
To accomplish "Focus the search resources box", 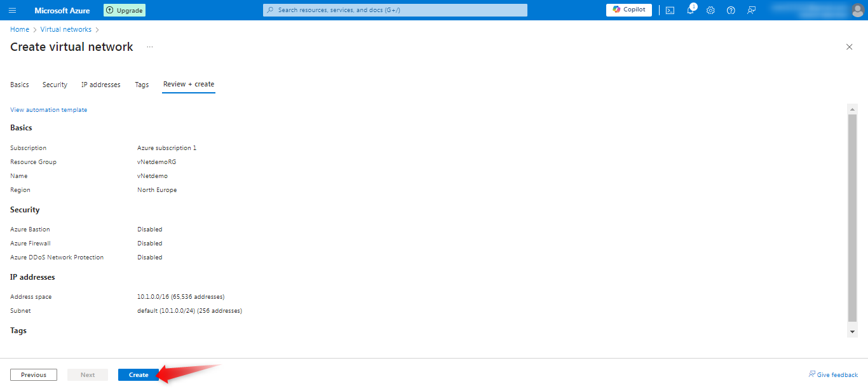I will (x=395, y=10).
